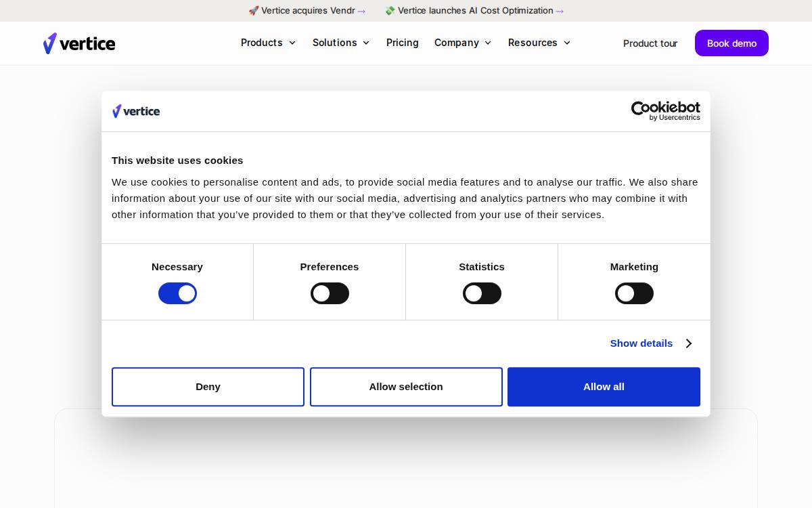Click the 'This website uses cookies' heading
Screen dimensions: 812x508
coord(177,161)
